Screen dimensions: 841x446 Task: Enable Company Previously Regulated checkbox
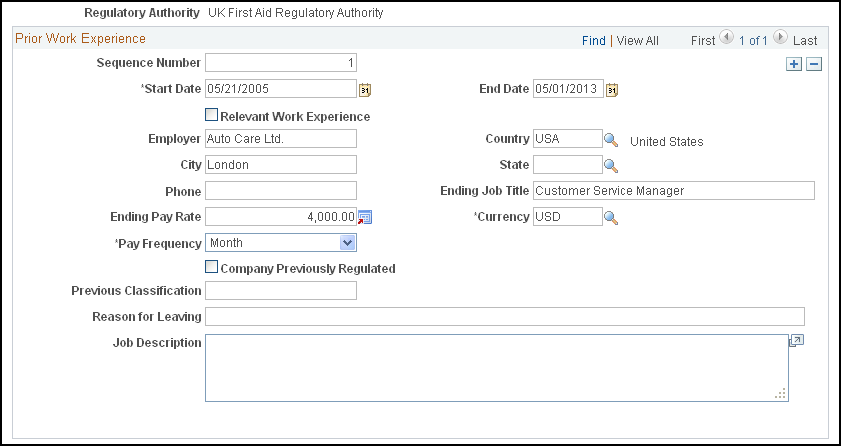[x=212, y=267]
